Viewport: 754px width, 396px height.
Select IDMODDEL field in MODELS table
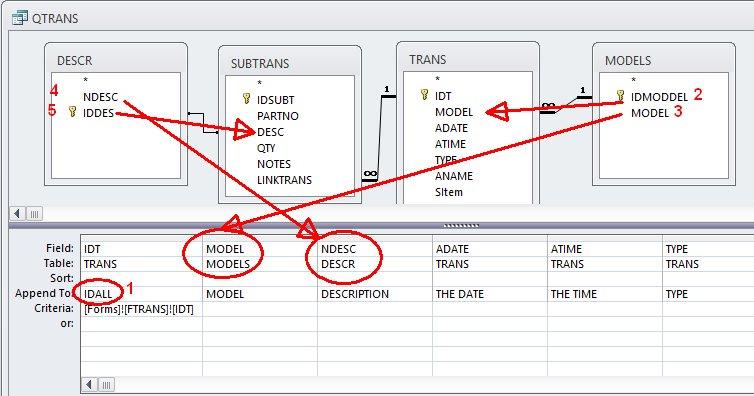coord(659,97)
